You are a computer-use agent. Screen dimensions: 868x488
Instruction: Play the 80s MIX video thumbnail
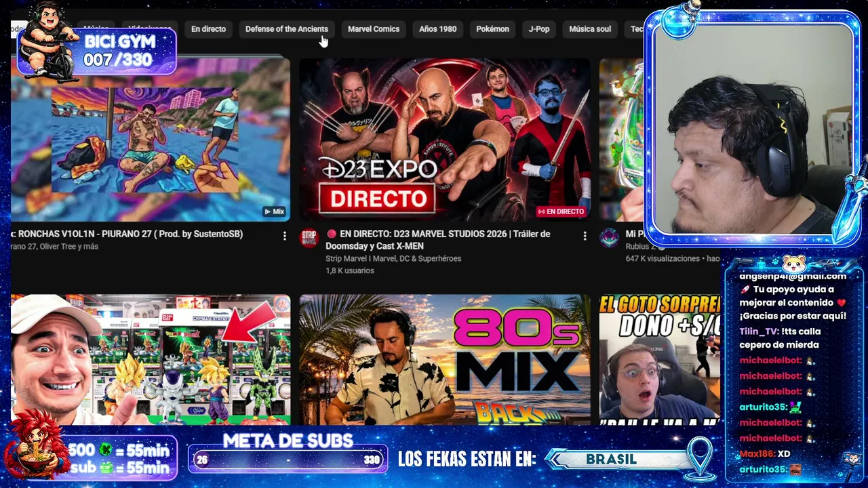click(445, 359)
